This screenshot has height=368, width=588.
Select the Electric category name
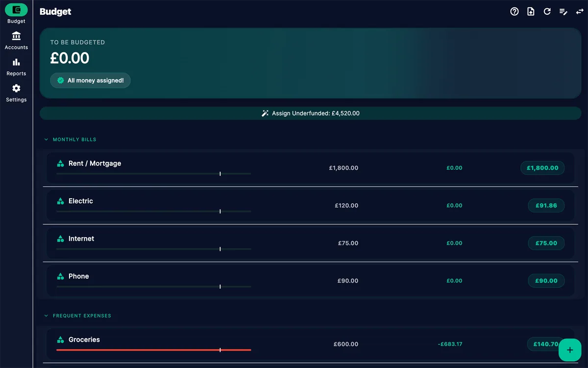point(81,201)
